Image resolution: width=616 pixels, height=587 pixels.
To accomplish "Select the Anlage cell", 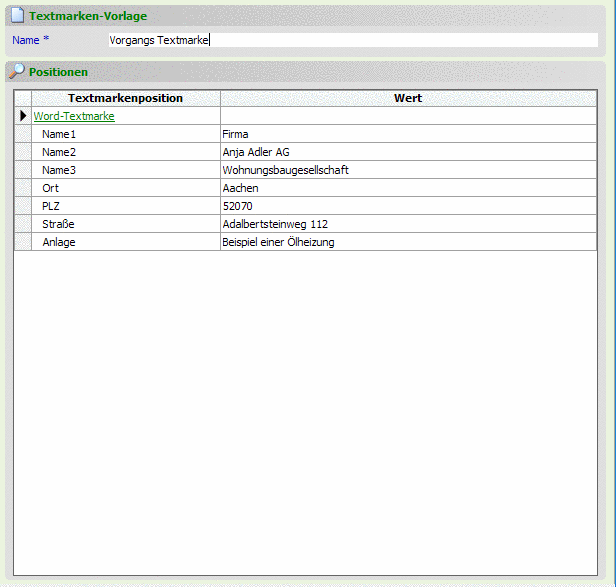I will point(126,242).
